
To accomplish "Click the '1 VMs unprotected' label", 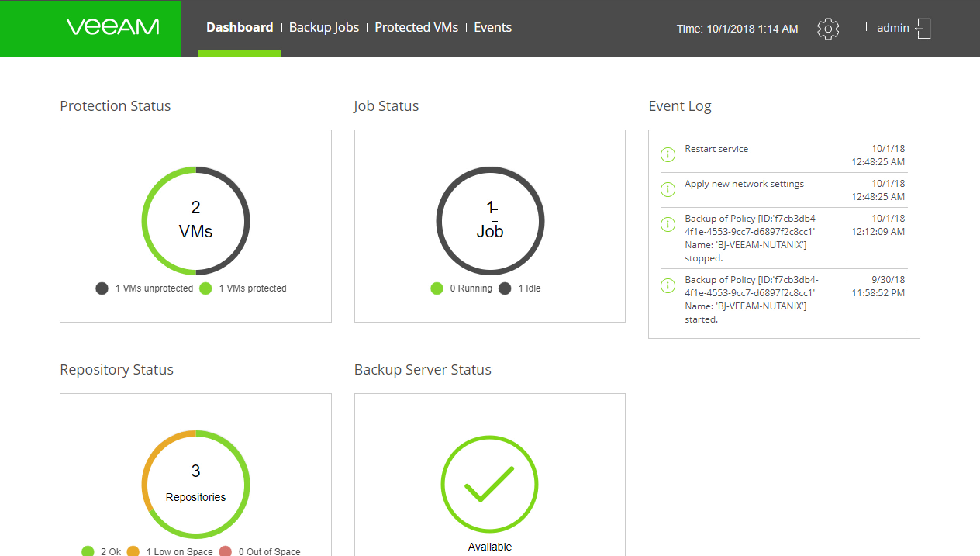I will tap(154, 288).
